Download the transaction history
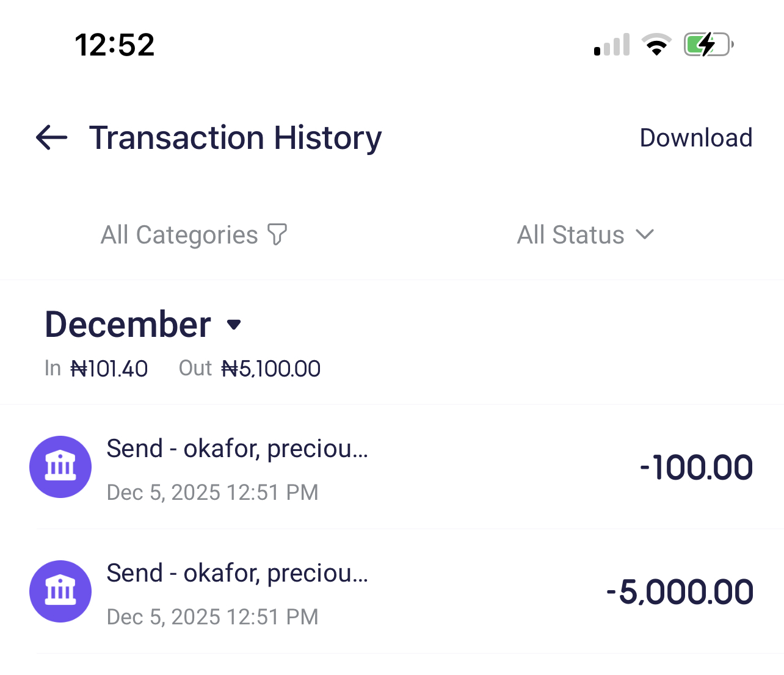 695,138
